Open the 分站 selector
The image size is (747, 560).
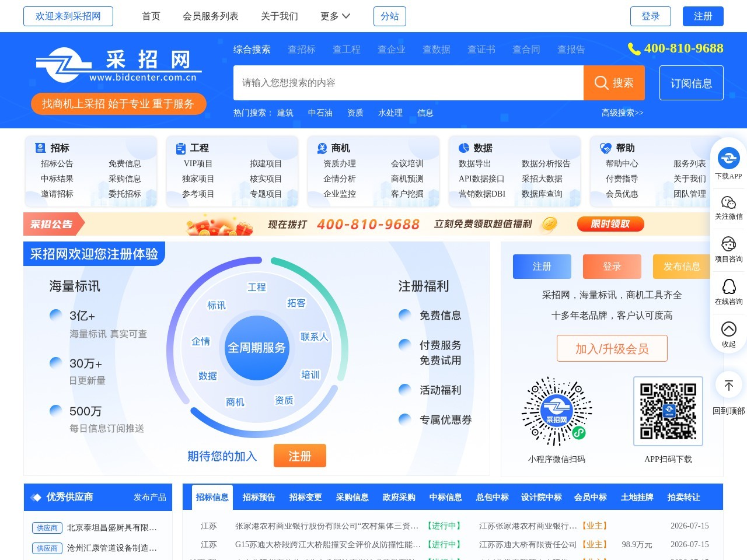[x=390, y=16]
